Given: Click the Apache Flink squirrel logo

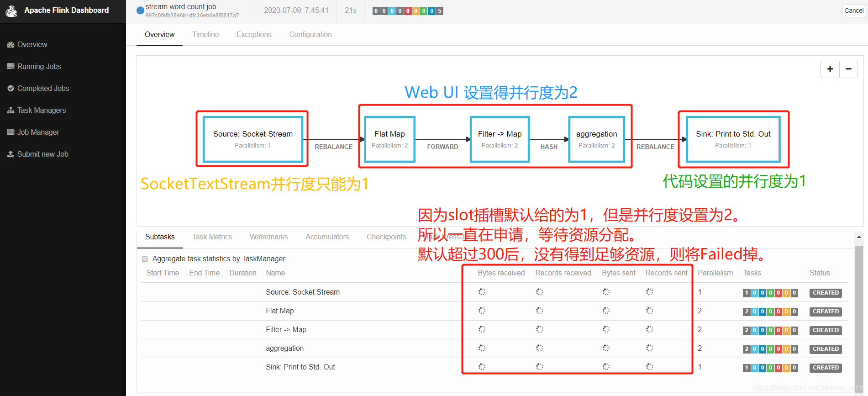Looking at the screenshot, I should coord(11,11).
